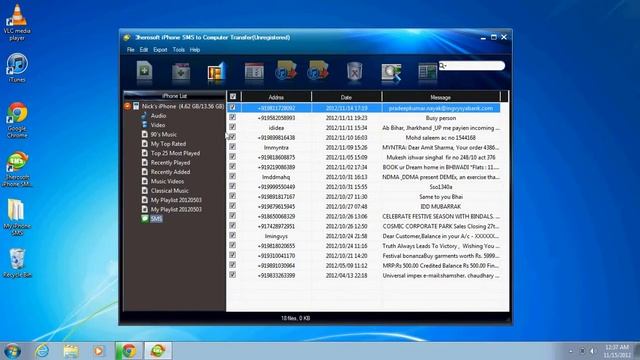
Task: Open iTunes desktop shortcut
Action: click(17, 68)
